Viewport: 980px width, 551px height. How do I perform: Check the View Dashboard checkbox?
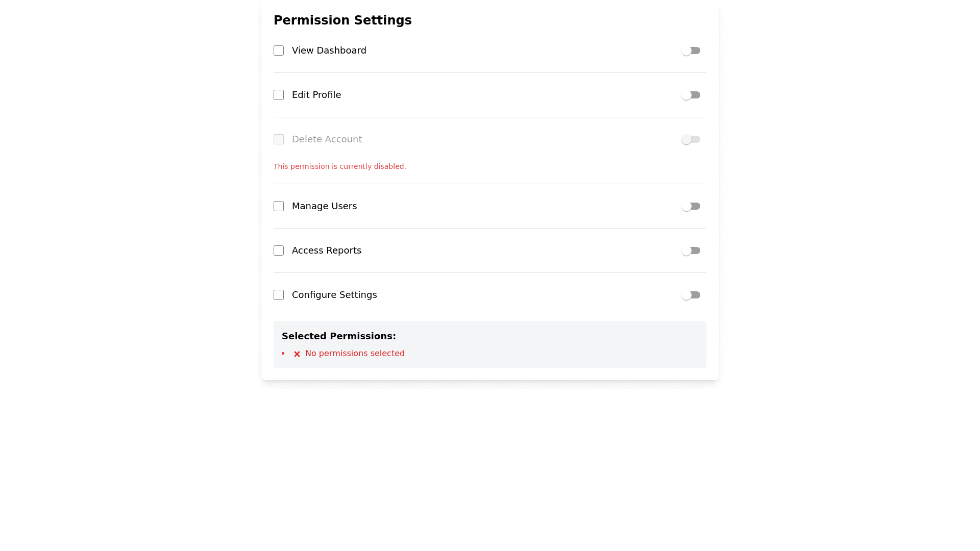279,51
